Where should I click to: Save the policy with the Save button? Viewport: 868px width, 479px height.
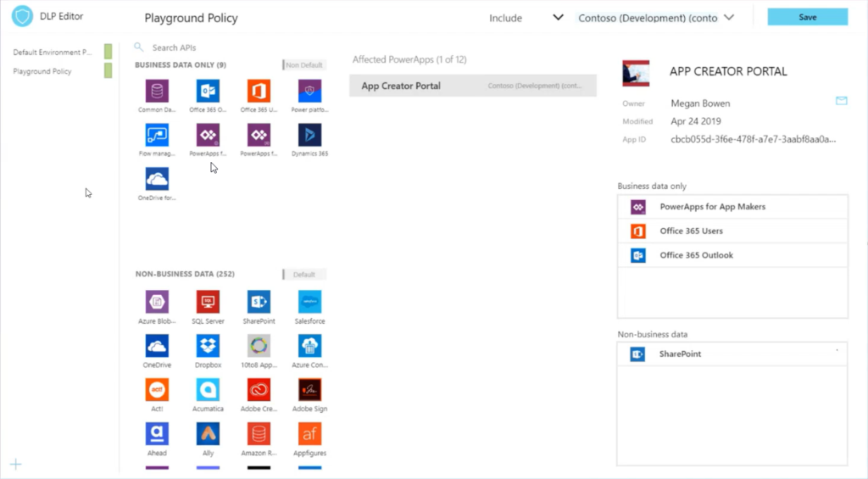tap(808, 17)
